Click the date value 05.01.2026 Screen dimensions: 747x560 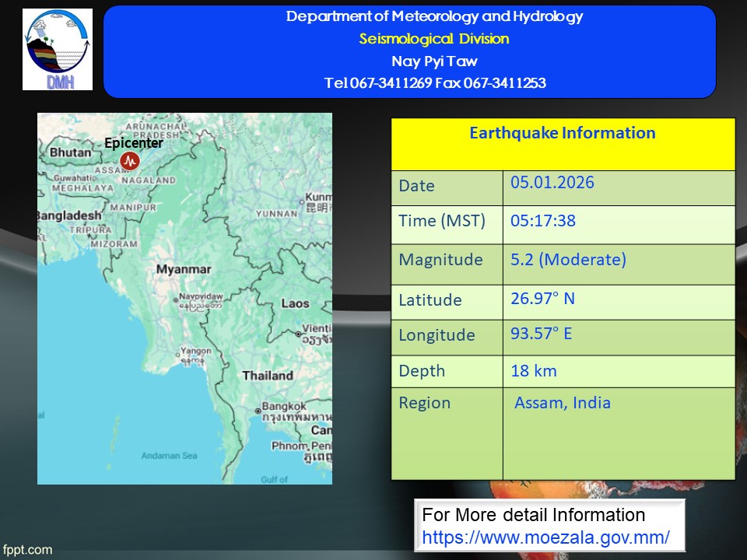click(552, 183)
